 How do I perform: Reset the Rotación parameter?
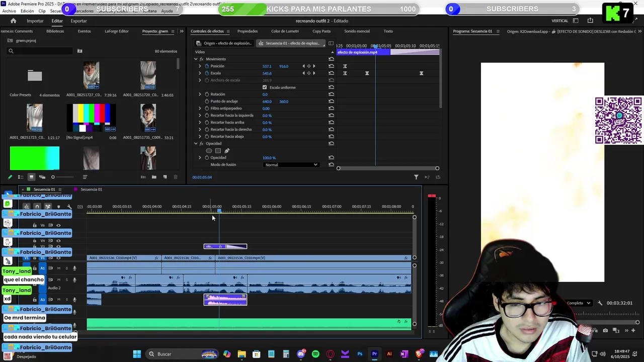331,94
